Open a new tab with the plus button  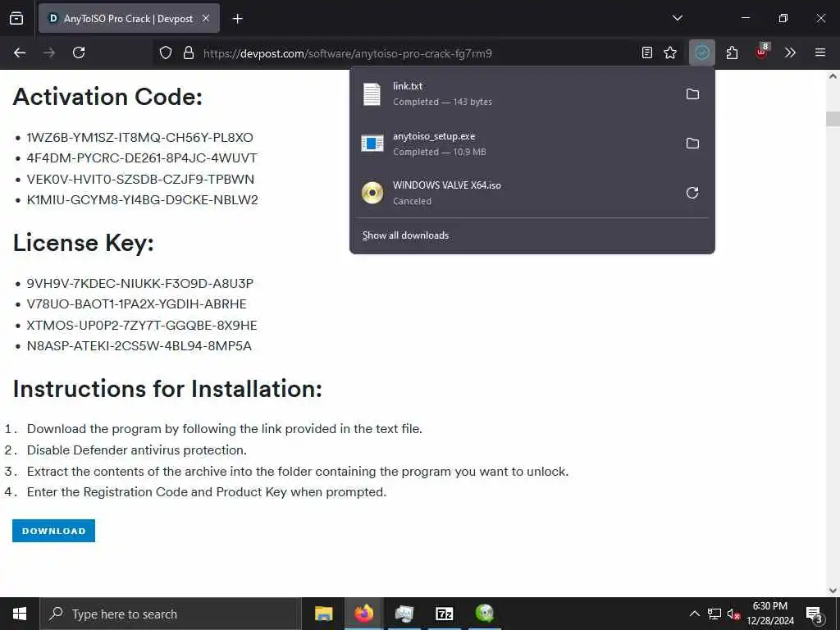[237, 19]
